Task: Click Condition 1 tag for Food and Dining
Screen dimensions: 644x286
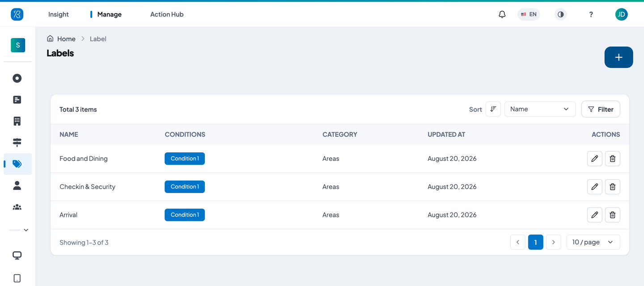Action: (185, 159)
